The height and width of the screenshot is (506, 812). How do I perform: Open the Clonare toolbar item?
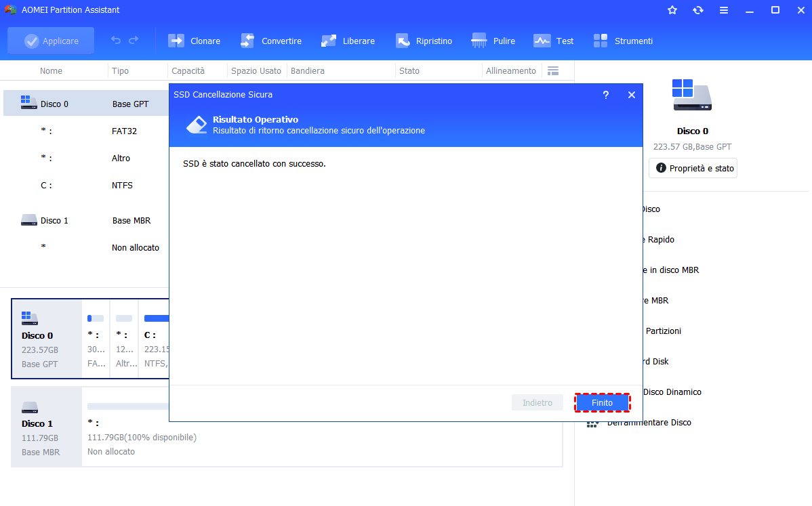point(195,41)
